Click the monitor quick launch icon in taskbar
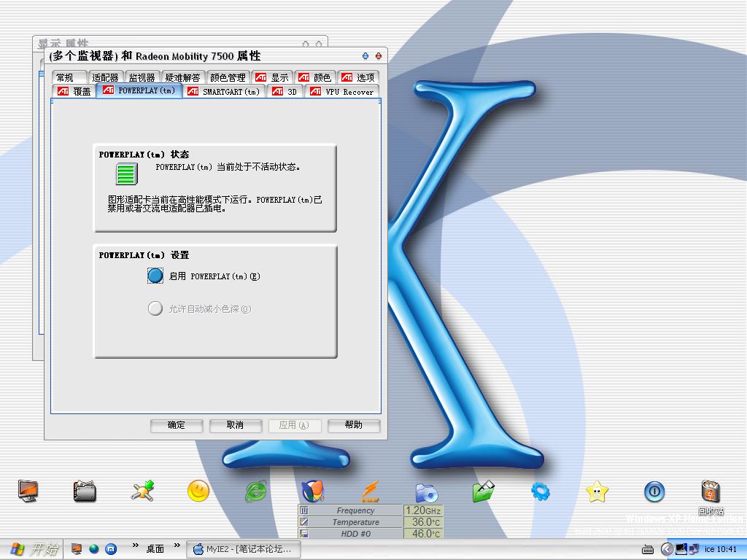Screen dimensions: 747x560 click(76, 549)
